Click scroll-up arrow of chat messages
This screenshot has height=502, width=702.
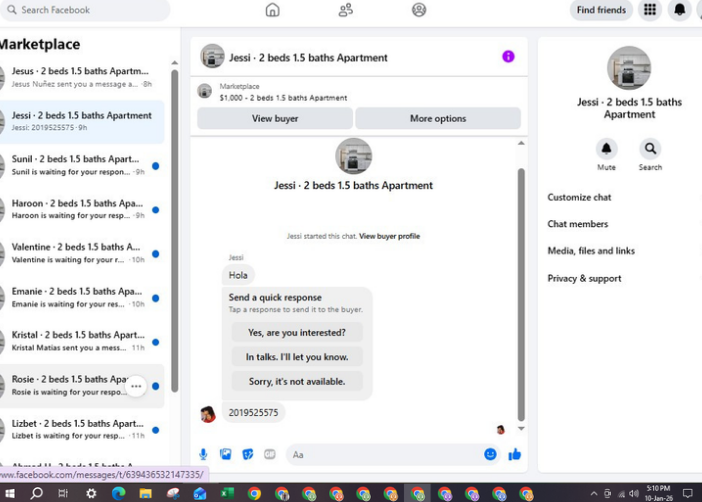(x=521, y=143)
